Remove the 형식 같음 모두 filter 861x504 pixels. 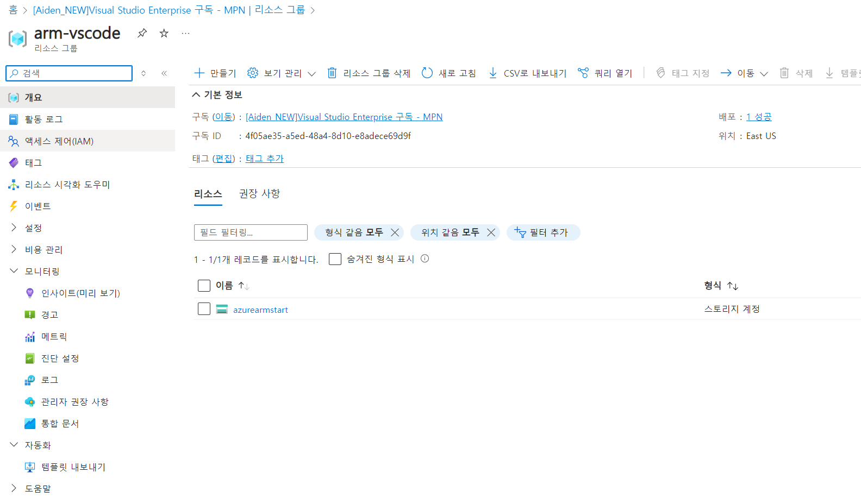click(x=395, y=232)
